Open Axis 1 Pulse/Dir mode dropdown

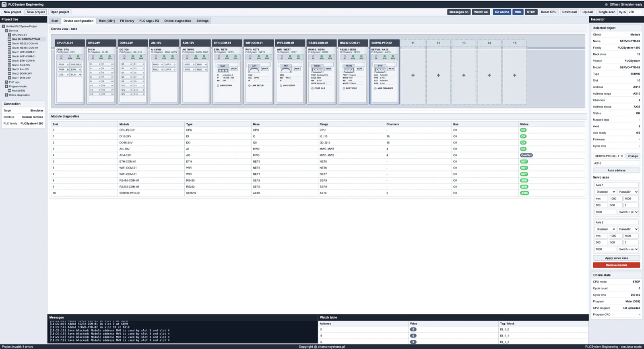[x=628, y=192]
